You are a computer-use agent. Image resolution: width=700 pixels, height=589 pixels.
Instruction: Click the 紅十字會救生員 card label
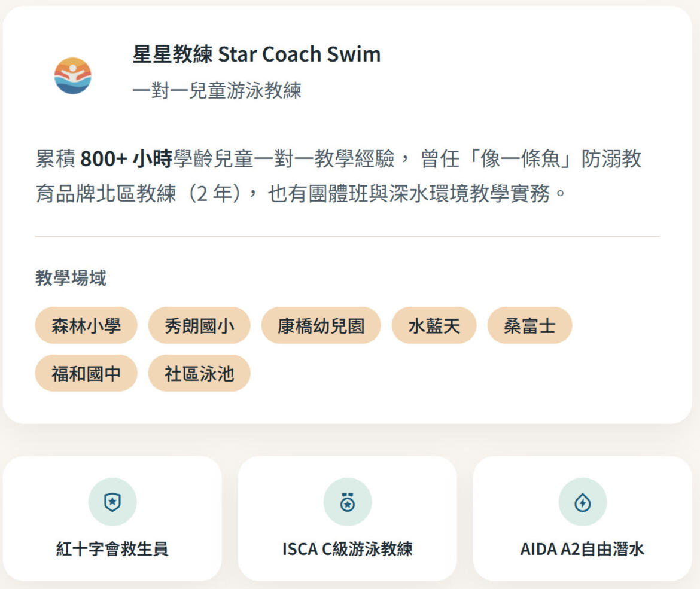[112, 549]
